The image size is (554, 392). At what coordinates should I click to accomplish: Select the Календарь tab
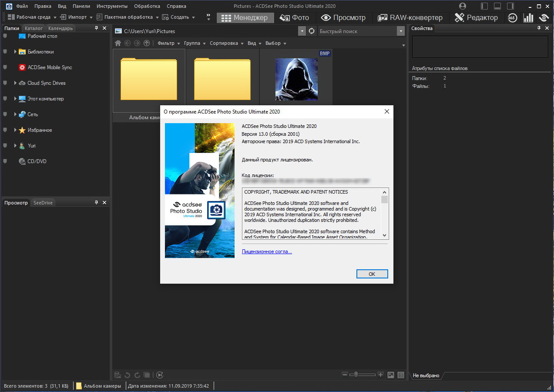click(x=60, y=28)
